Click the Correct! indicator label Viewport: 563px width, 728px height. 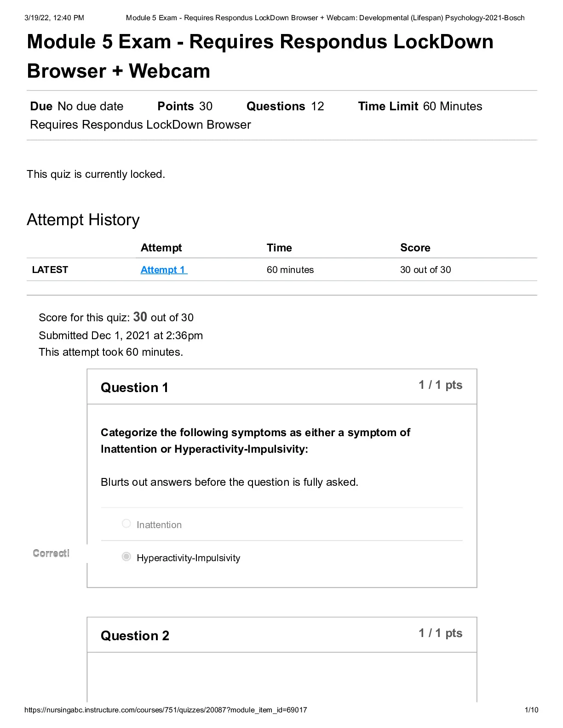tap(51, 553)
